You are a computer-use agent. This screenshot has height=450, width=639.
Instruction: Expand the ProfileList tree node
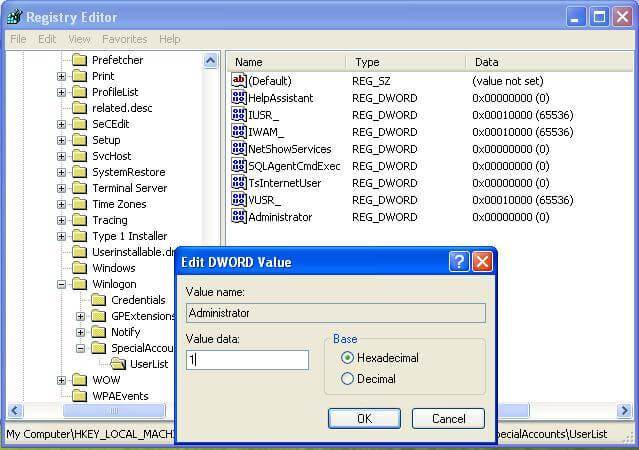(x=62, y=92)
